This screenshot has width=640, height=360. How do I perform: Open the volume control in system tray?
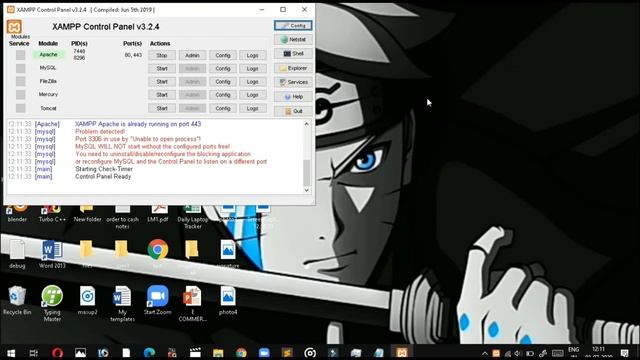tap(518, 353)
